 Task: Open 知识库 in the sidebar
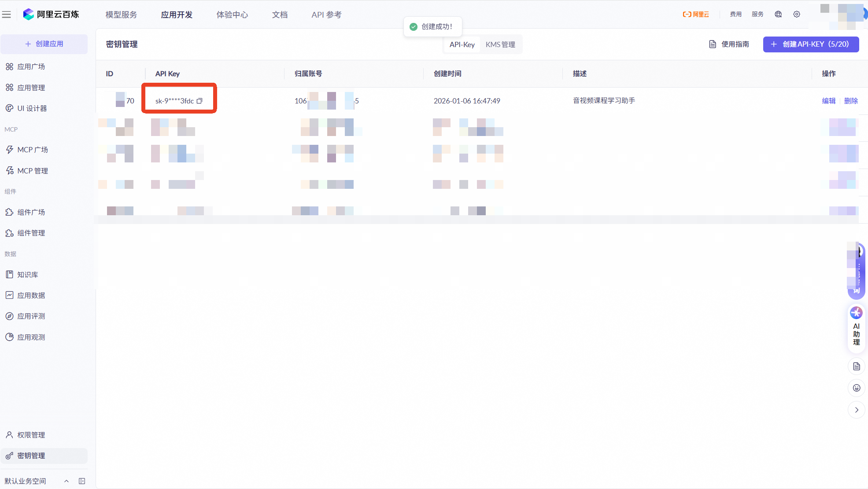(x=27, y=275)
